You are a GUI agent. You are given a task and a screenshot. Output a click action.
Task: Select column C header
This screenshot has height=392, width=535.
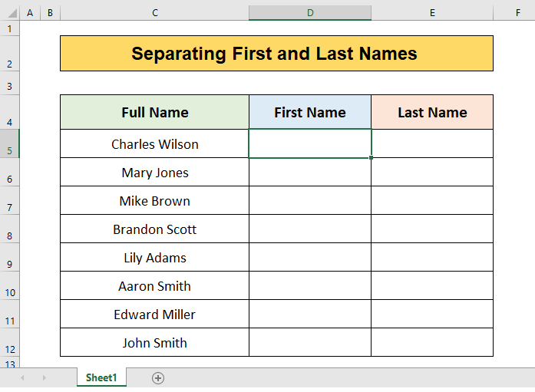point(154,13)
